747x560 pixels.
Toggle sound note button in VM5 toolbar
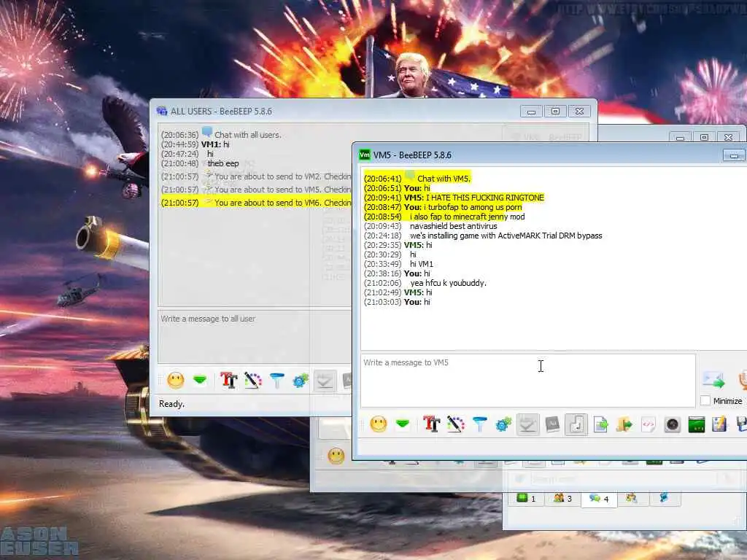coord(576,424)
